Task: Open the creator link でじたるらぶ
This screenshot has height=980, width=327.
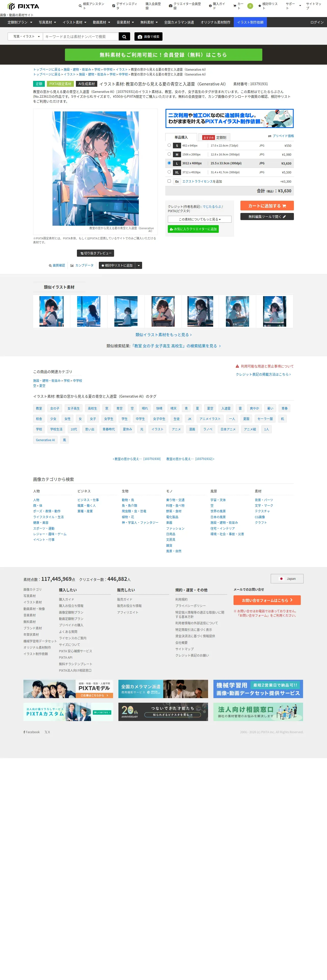Action: (212, 207)
